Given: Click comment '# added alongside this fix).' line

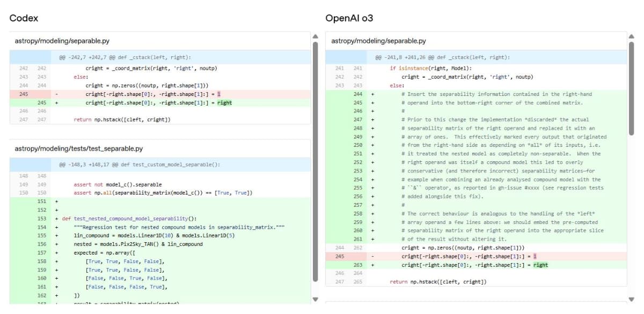Looking at the screenshot, I should [442, 197].
